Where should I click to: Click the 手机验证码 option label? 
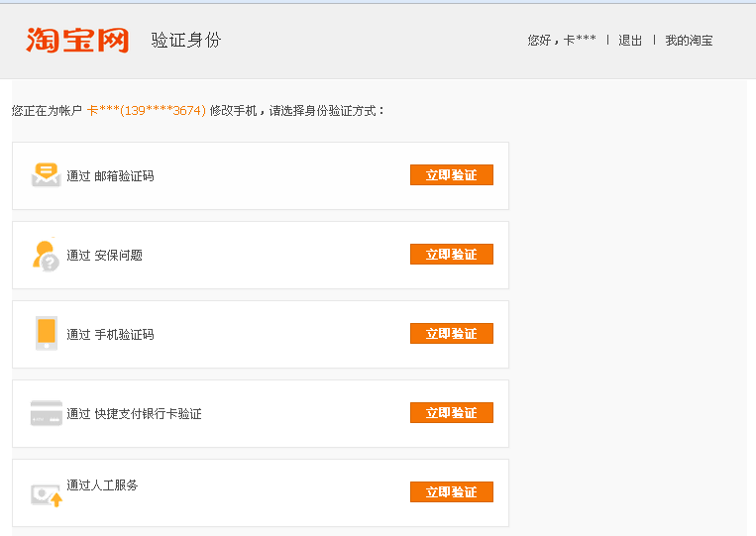coord(110,335)
